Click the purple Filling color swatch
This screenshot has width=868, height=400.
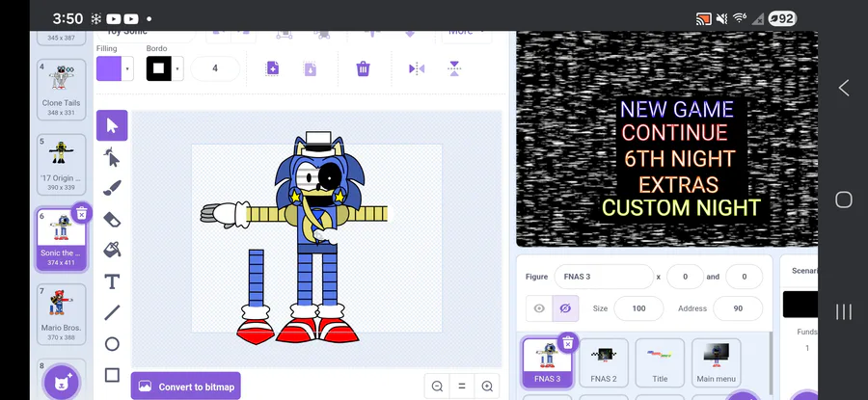pos(109,68)
